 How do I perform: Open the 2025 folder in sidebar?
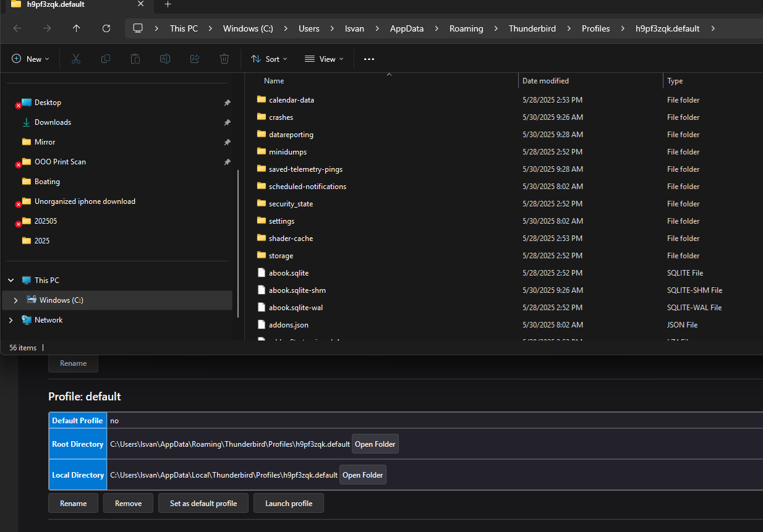coord(42,241)
